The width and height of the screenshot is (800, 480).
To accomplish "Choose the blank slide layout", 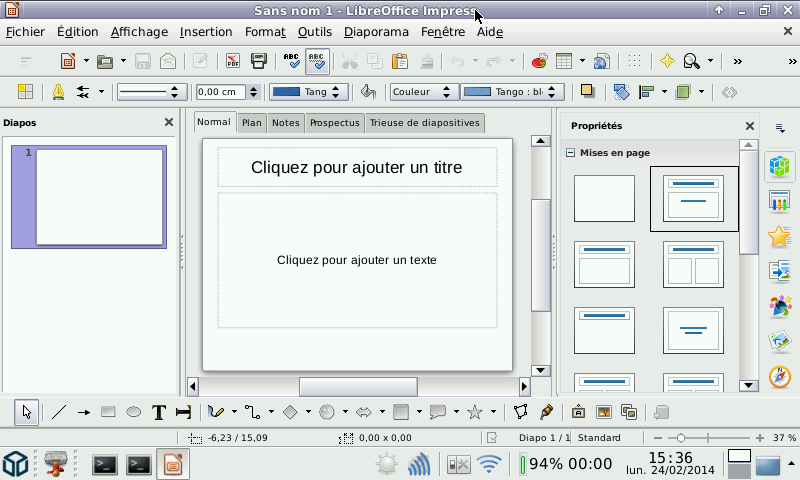I will pos(604,198).
